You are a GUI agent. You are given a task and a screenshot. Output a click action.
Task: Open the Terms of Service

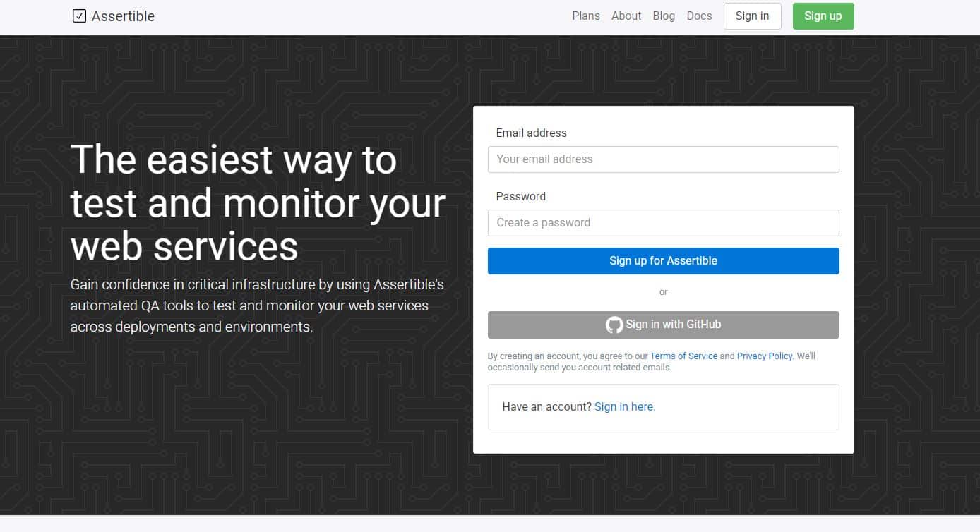683,356
